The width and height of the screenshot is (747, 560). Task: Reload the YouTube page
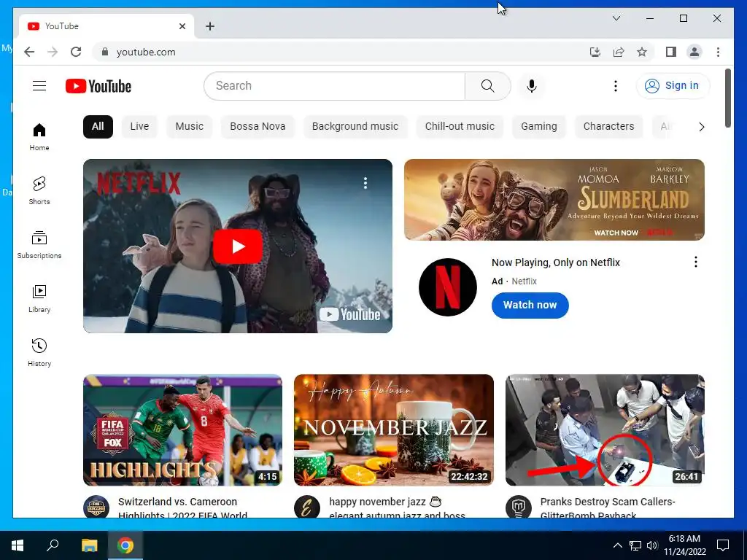pos(76,52)
